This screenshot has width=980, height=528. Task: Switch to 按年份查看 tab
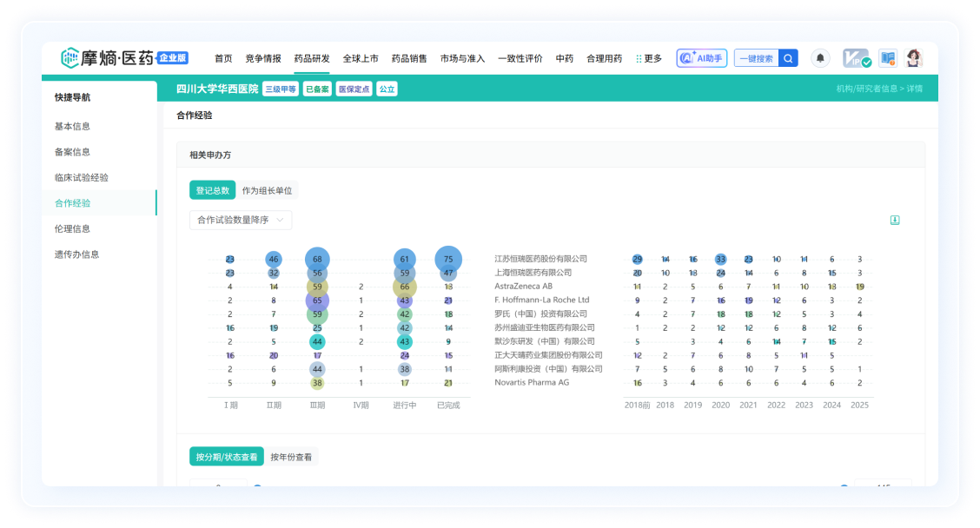[291, 457]
